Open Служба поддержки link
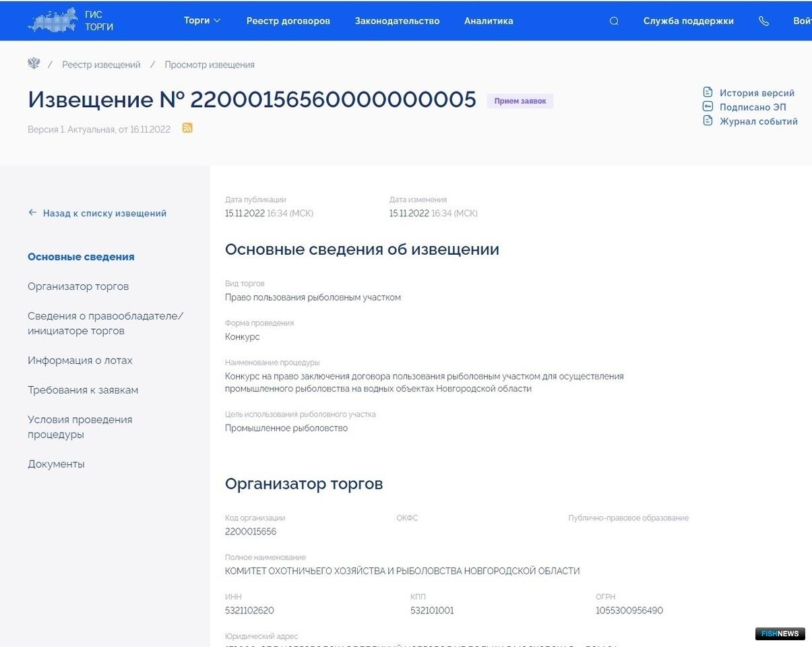 (x=688, y=21)
